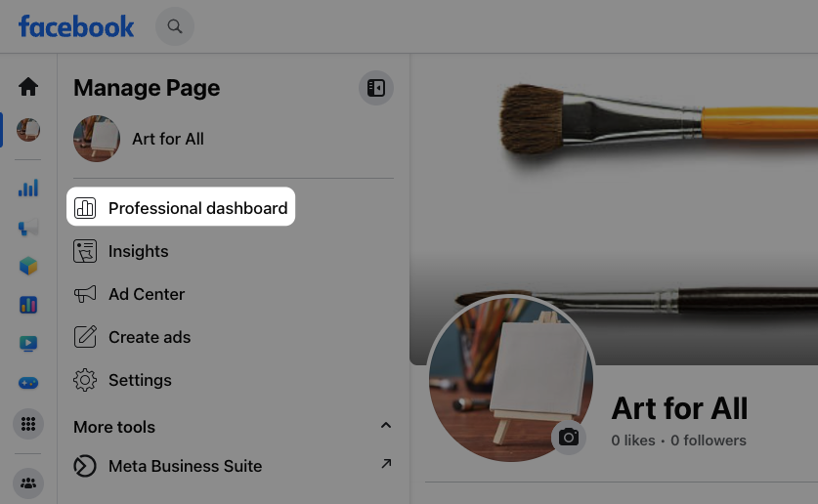The height and width of the screenshot is (504, 818).
Task: Click Create ads
Action: (149, 337)
